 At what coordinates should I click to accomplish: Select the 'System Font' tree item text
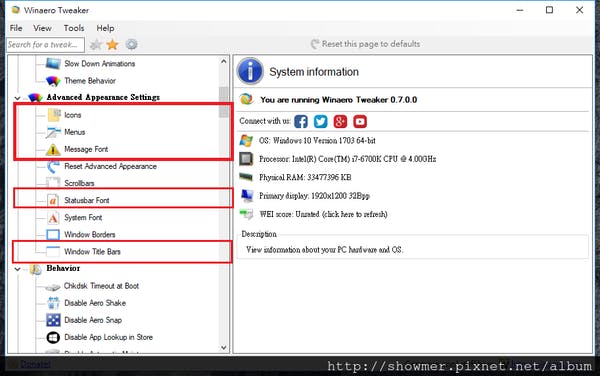(x=83, y=218)
